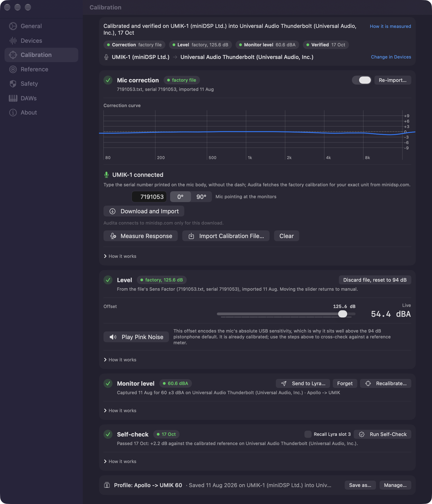The height and width of the screenshot is (504, 432).
Task: Click the import icon in Import Calibration File
Action: [x=191, y=236]
